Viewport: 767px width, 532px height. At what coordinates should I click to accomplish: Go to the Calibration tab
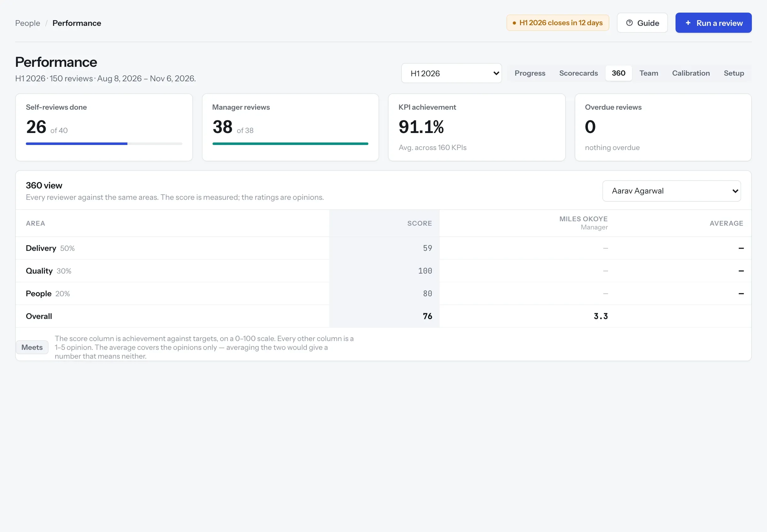click(691, 73)
